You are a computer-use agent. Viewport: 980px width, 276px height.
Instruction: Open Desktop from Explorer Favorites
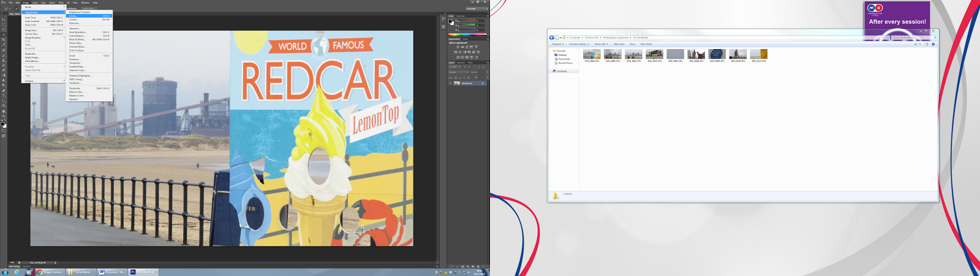[x=561, y=55]
